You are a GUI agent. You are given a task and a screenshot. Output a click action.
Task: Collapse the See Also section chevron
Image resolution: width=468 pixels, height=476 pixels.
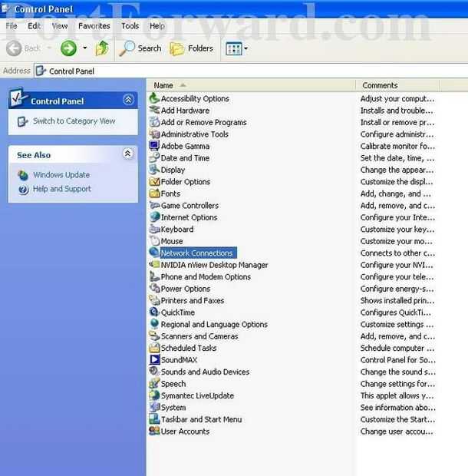(127, 154)
